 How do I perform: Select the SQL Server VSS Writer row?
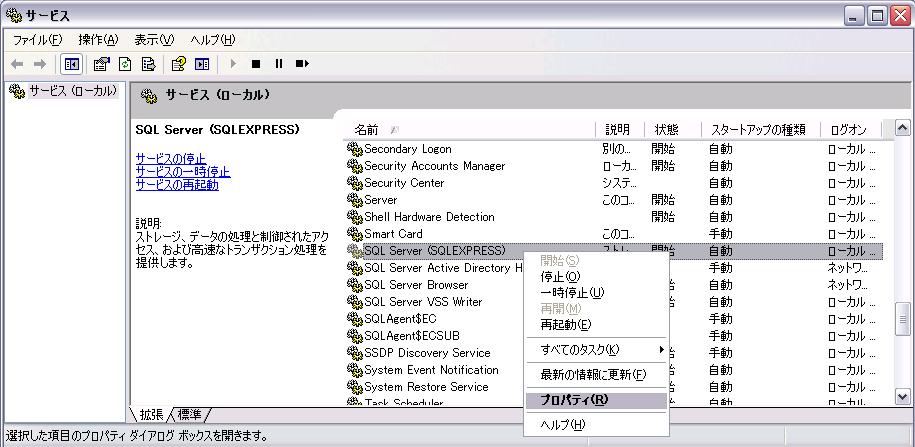coord(613,302)
